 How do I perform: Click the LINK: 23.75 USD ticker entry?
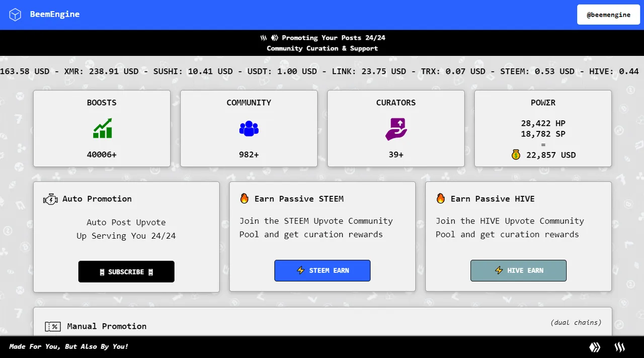369,71
